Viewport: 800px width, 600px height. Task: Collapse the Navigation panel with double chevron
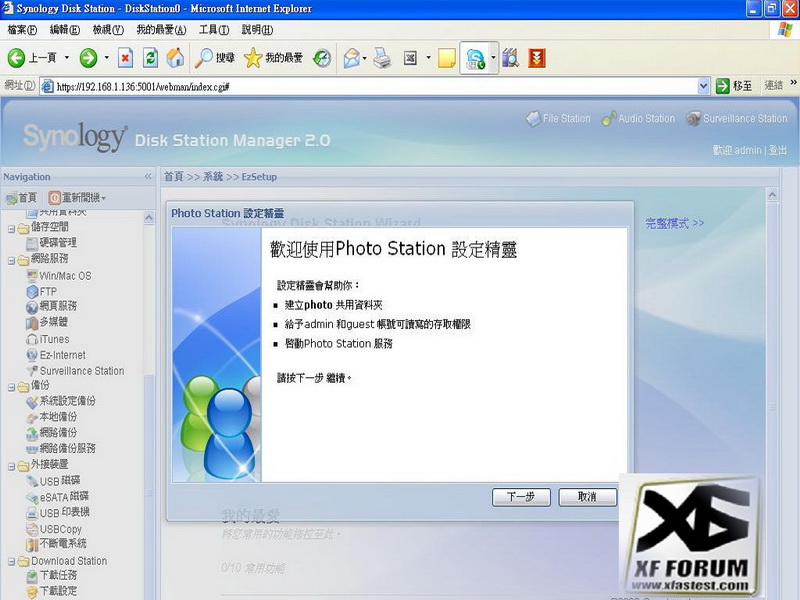(x=148, y=177)
